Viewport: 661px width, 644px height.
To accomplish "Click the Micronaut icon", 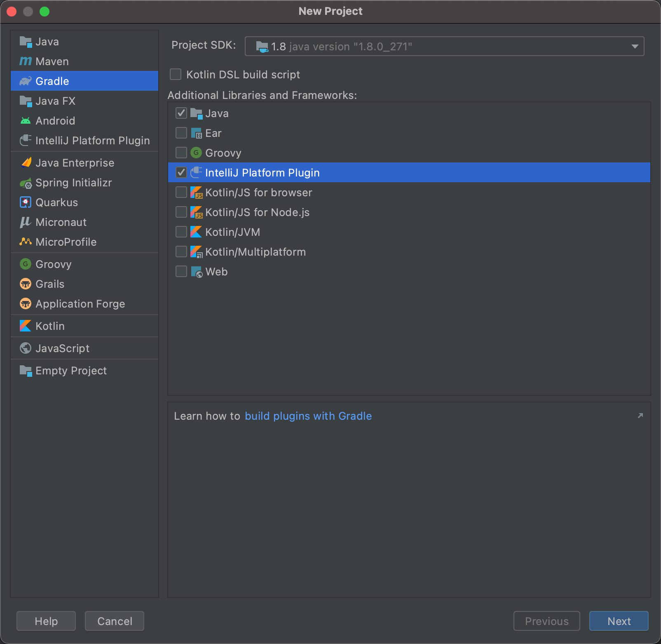I will coord(25,222).
